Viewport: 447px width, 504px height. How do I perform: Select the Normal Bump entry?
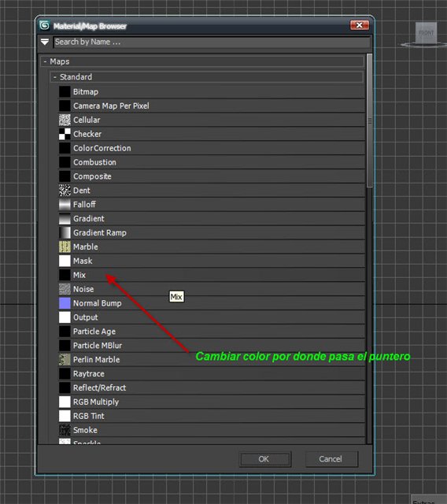(x=212, y=303)
